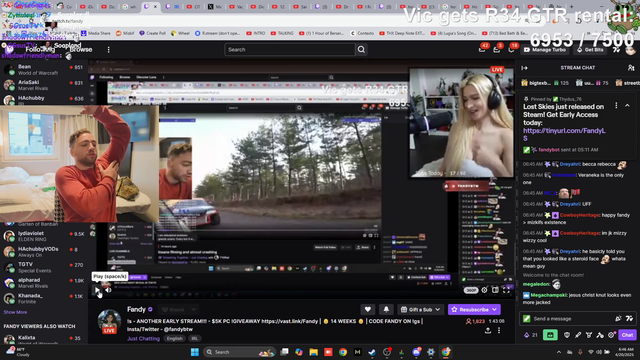The width and height of the screenshot is (640, 360).
Task: Open Steam from the taskbar
Action: tap(372, 352)
